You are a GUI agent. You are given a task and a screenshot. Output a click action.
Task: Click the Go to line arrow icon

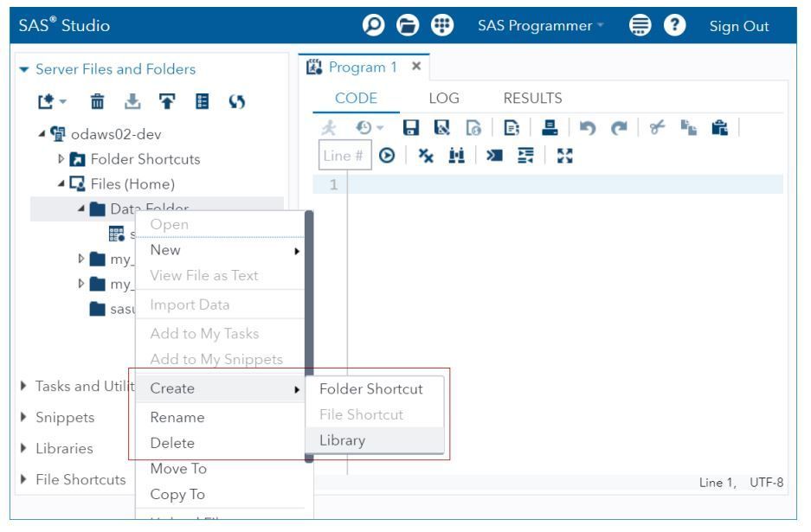387,155
